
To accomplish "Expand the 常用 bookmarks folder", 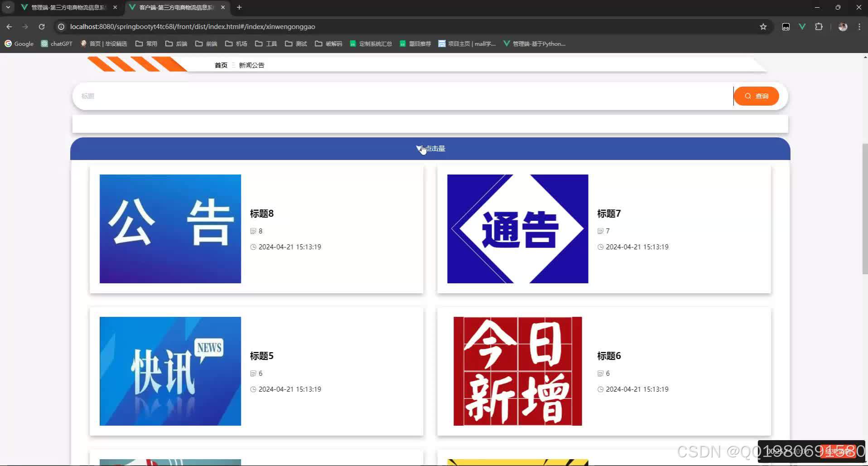I will 147,44.
